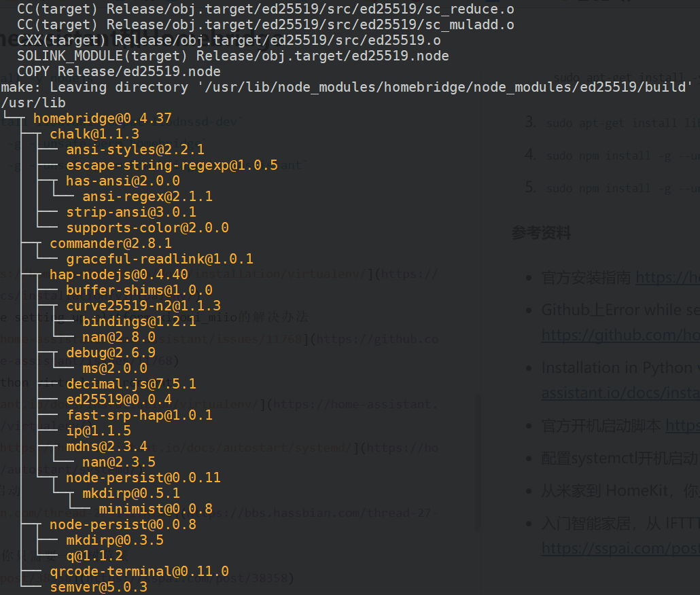Click debug@2.6.9 line
Screen dimensions: 700x595
point(111,353)
